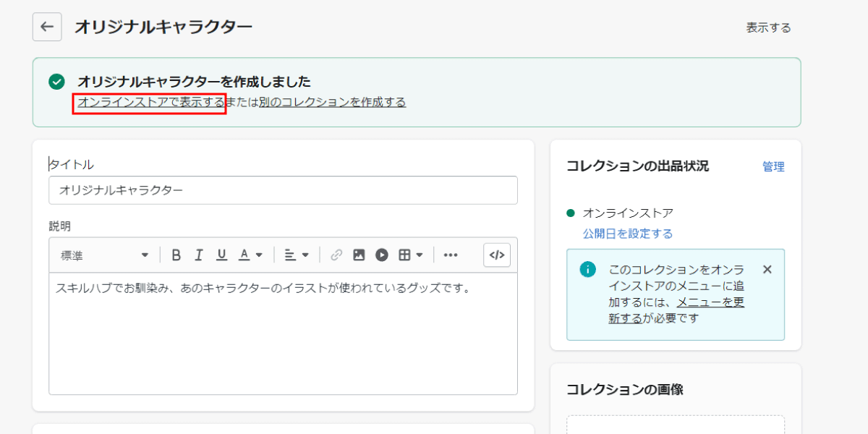Open the text color dropdown
This screenshot has width=868, height=434.
(250, 255)
